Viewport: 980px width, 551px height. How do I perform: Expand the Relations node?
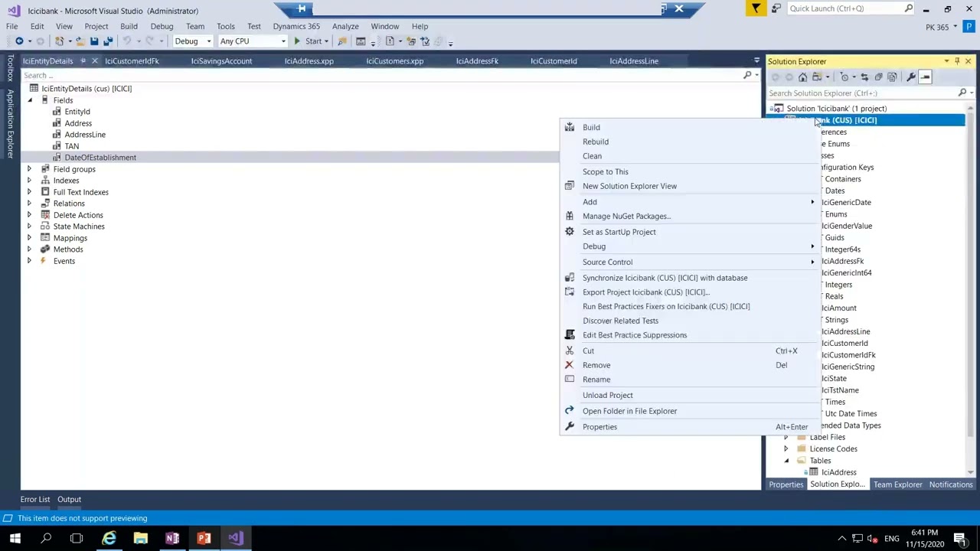pos(30,204)
